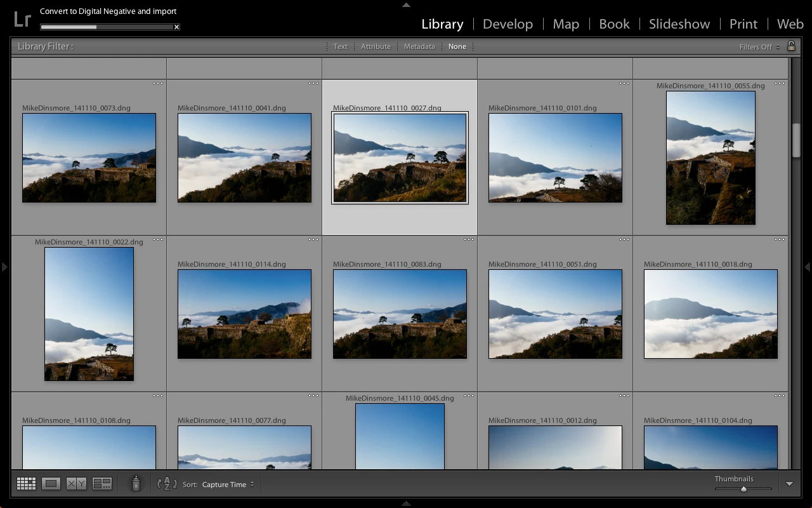The height and width of the screenshot is (508, 812).
Task: Click the dots badge on 0101.dng cell
Action: coord(624,83)
